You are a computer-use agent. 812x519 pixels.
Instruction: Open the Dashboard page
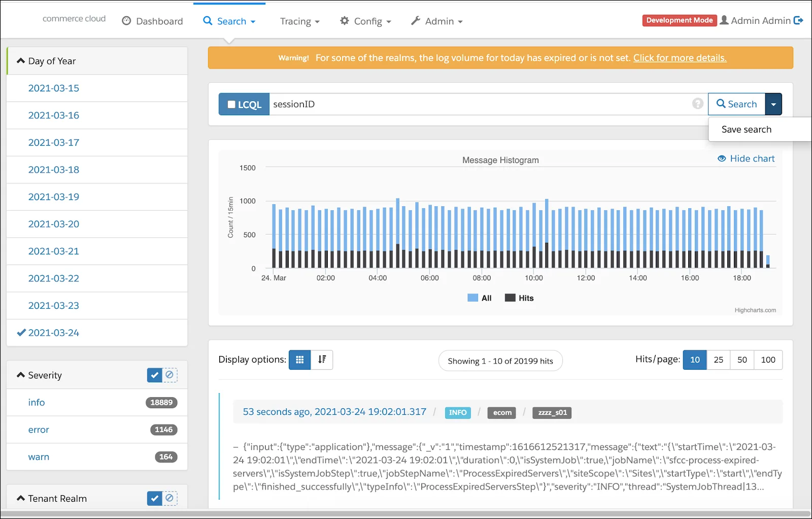coord(152,21)
